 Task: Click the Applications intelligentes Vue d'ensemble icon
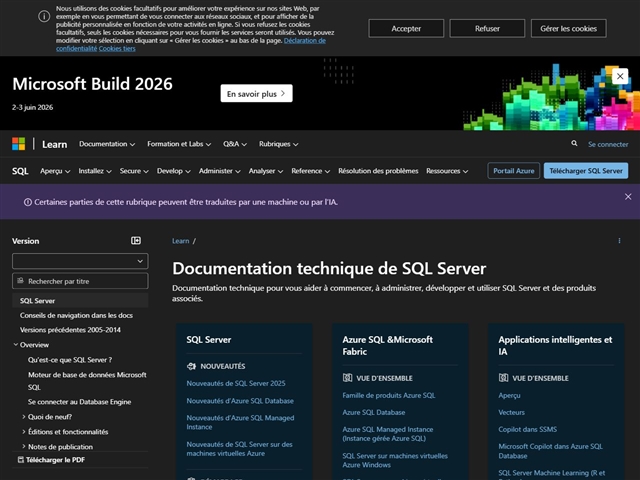pyautogui.click(x=503, y=378)
